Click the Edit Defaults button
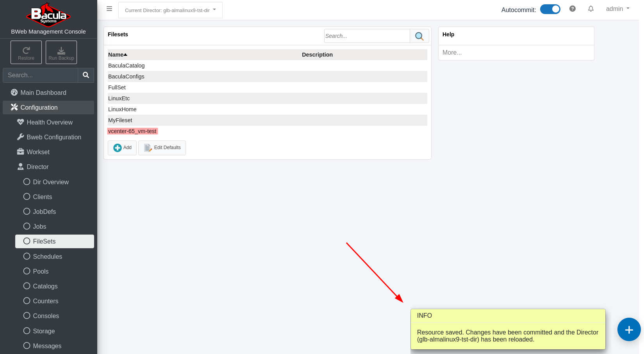Viewport: 644px width, 354px height. 162,148
